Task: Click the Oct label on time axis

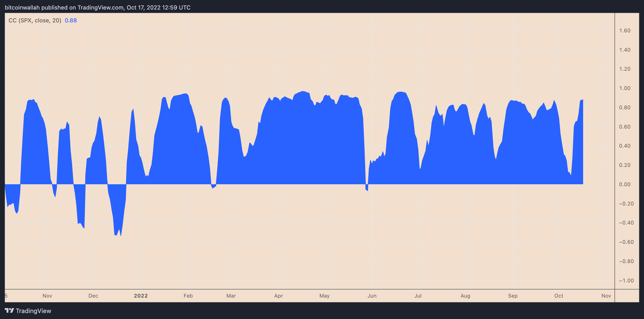Action: point(558,296)
